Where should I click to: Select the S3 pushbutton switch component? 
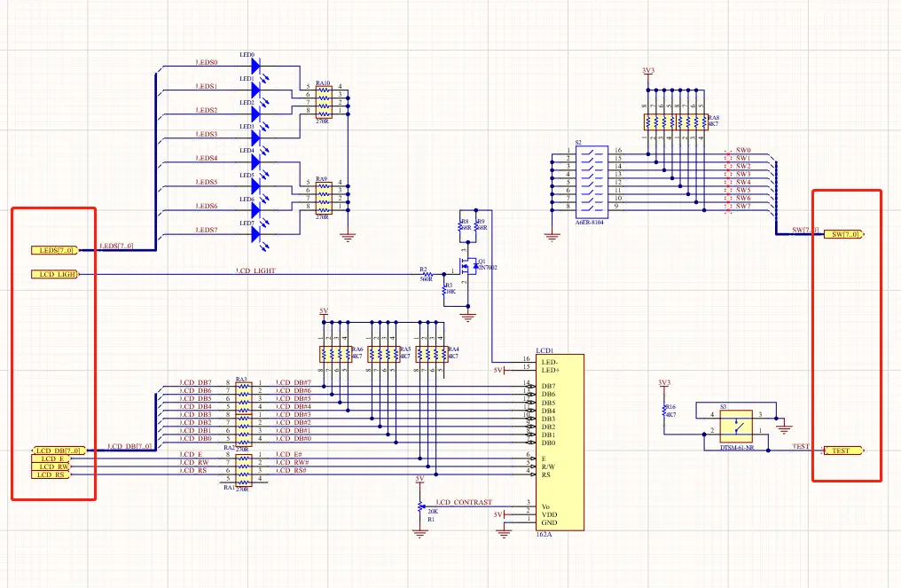point(736,427)
